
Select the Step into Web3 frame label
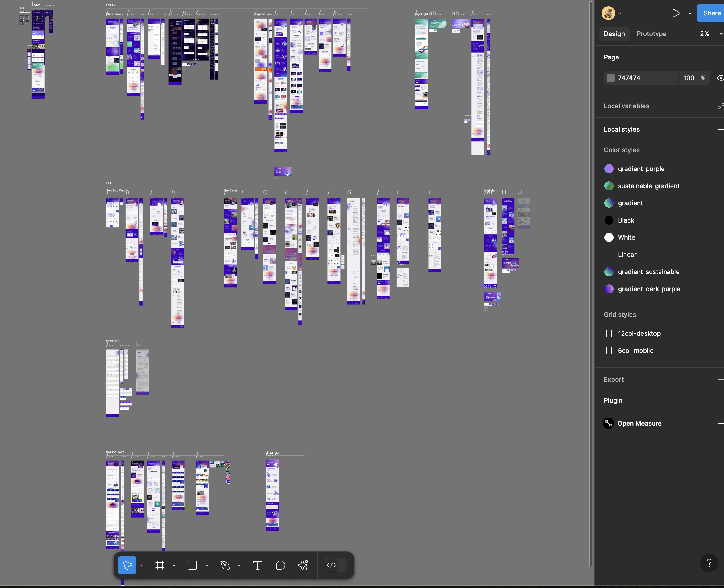116,190
